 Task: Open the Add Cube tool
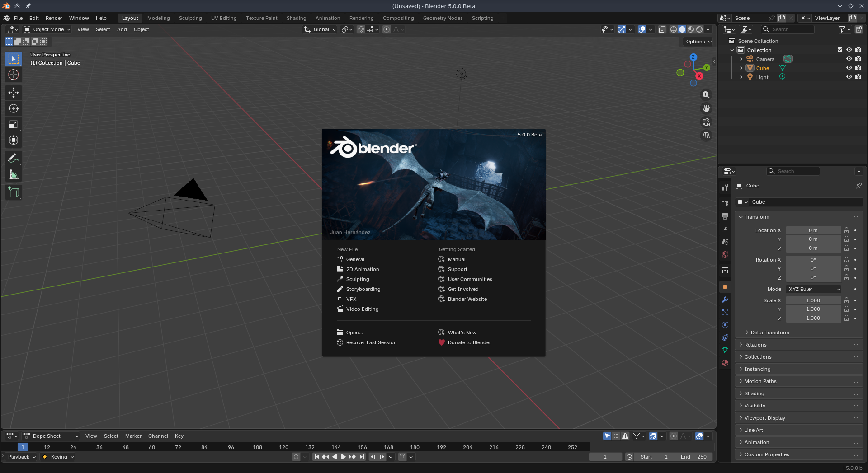pos(14,192)
